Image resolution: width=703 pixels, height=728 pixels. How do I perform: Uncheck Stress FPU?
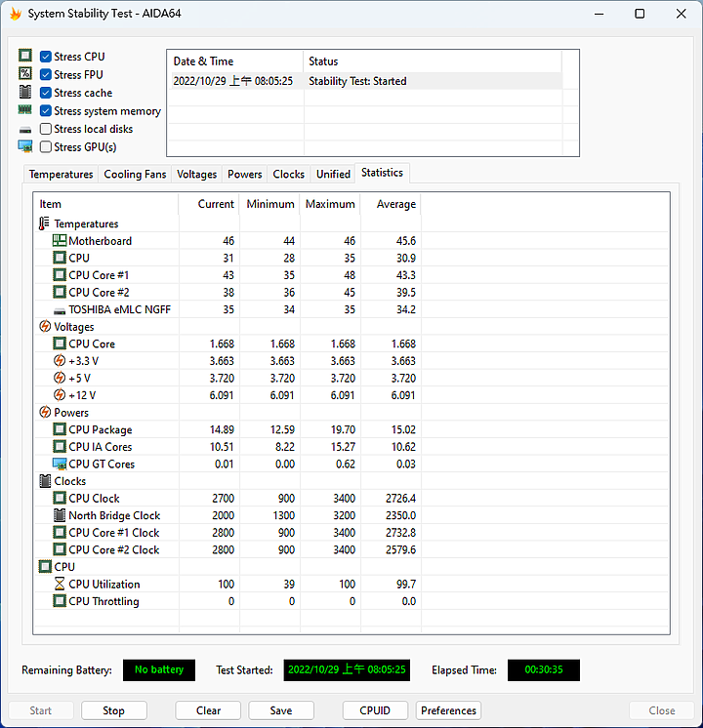[x=46, y=75]
